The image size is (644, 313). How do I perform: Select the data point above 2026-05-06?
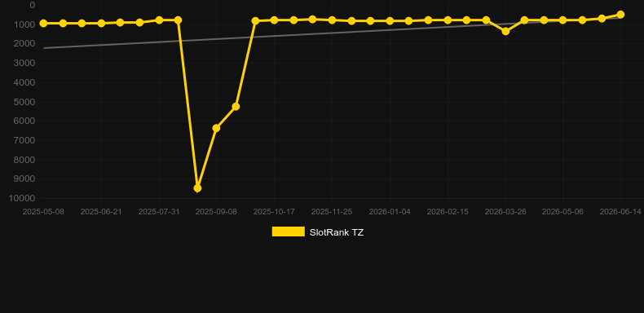pos(562,20)
